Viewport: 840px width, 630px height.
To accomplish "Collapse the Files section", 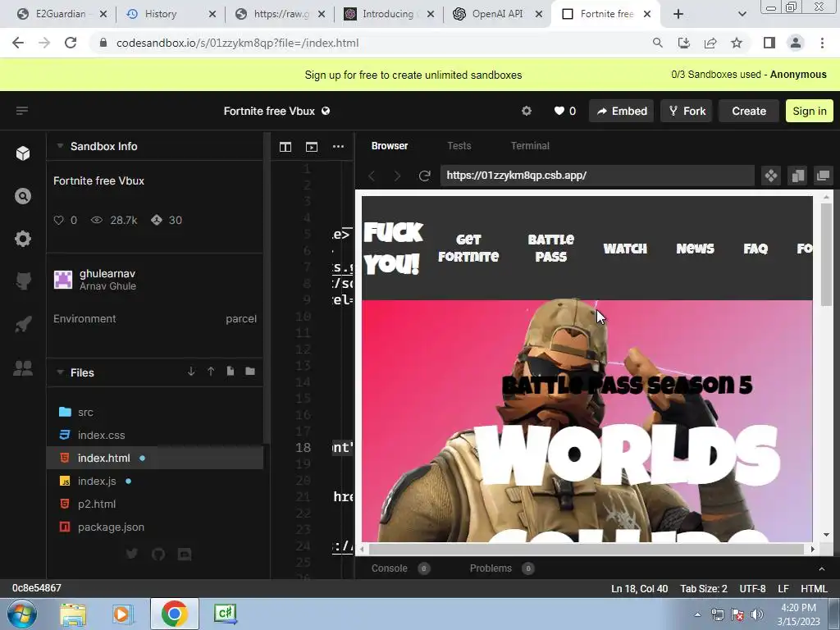I will point(60,372).
